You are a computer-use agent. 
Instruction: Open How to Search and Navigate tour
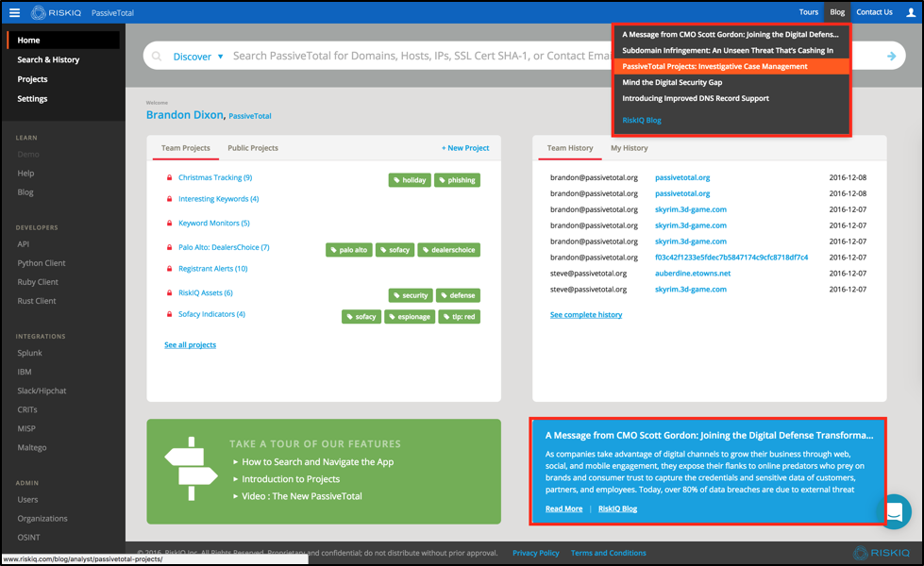coord(318,461)
